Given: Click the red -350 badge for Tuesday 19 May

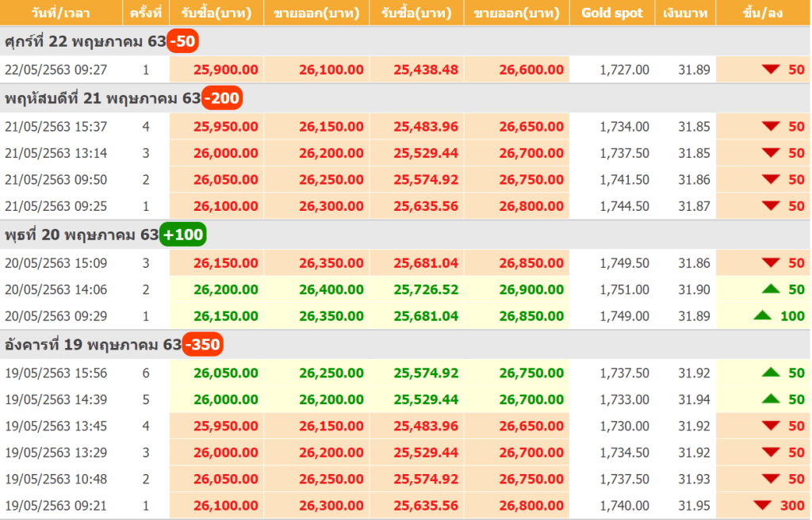Looking at the screenshot, I should click(x=202, y=345).
